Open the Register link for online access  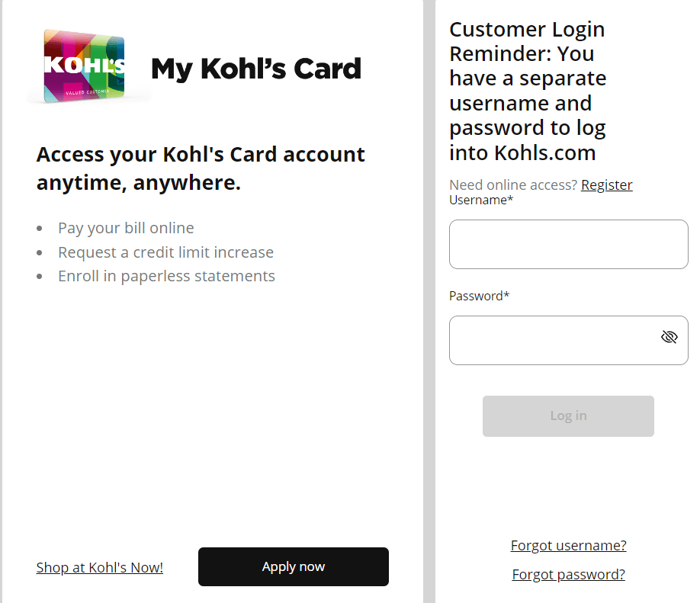(606, 184)
